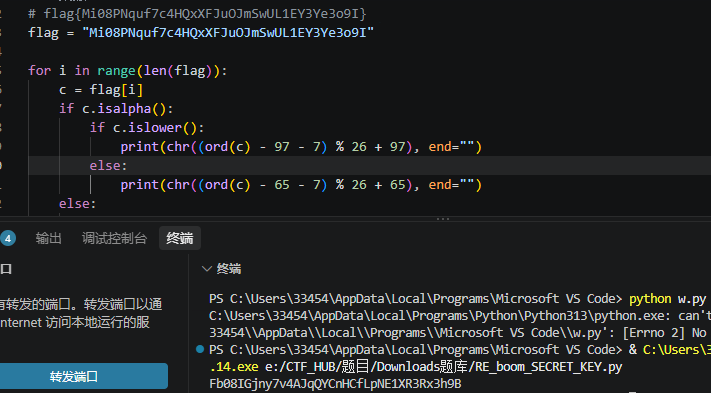Click the 'if c.islower():' line
The width and height of the screenshot is (711, 393).
click(147, 128)
